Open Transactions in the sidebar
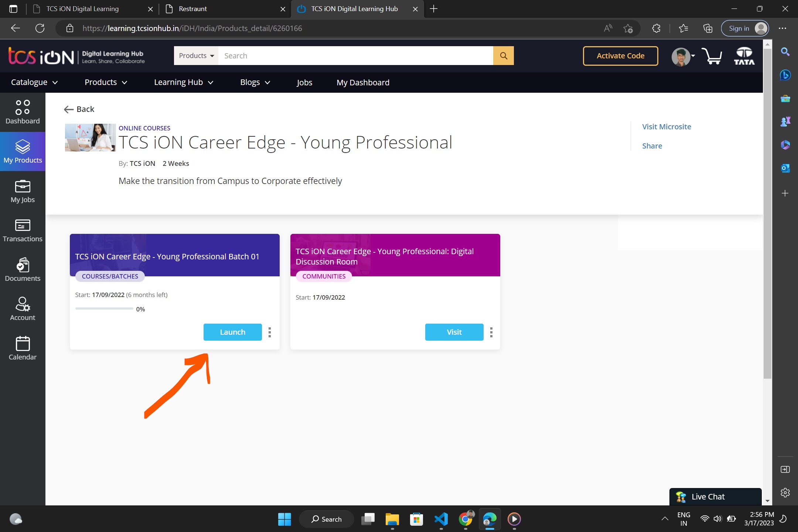The width and height of the screenshot is (798, 532). click(x=23, y=231)
